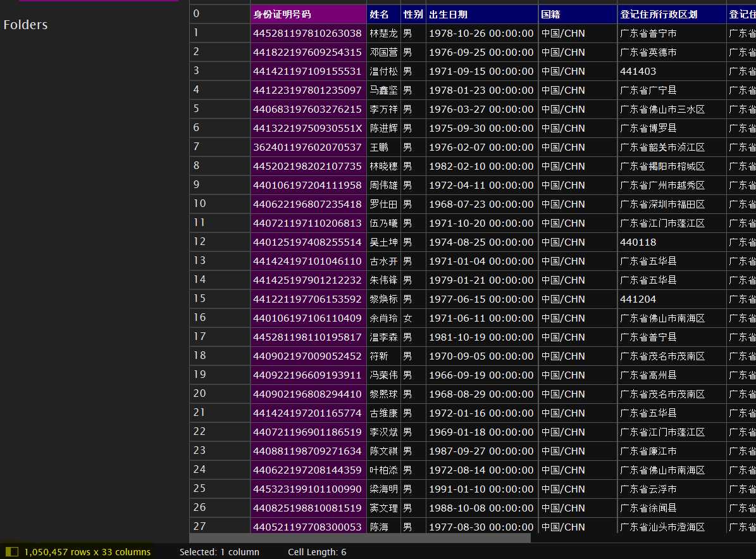The height and width of the screenshot is (559, 756).
Task: Click the 广东省汕头市澄海区 cell
Action: 672,526
